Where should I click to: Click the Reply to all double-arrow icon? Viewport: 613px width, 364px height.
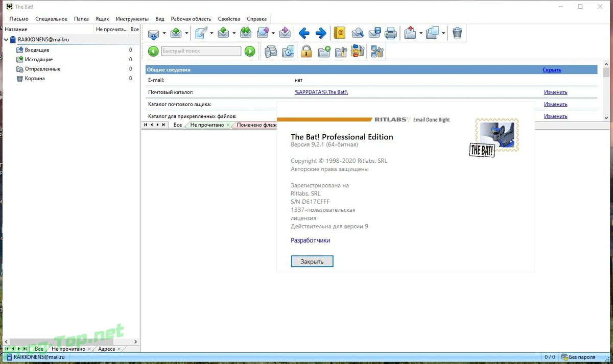coord(246,34)
